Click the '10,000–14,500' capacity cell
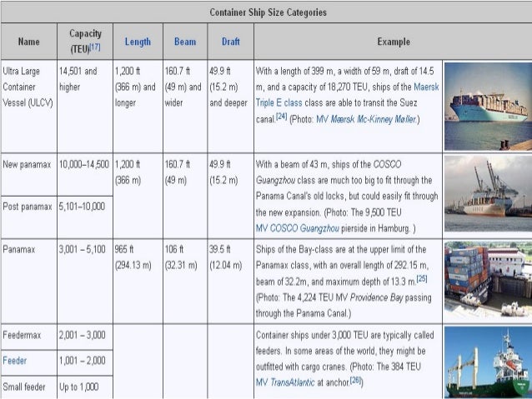Screen dimensions: 532x399 coord(85,174)
